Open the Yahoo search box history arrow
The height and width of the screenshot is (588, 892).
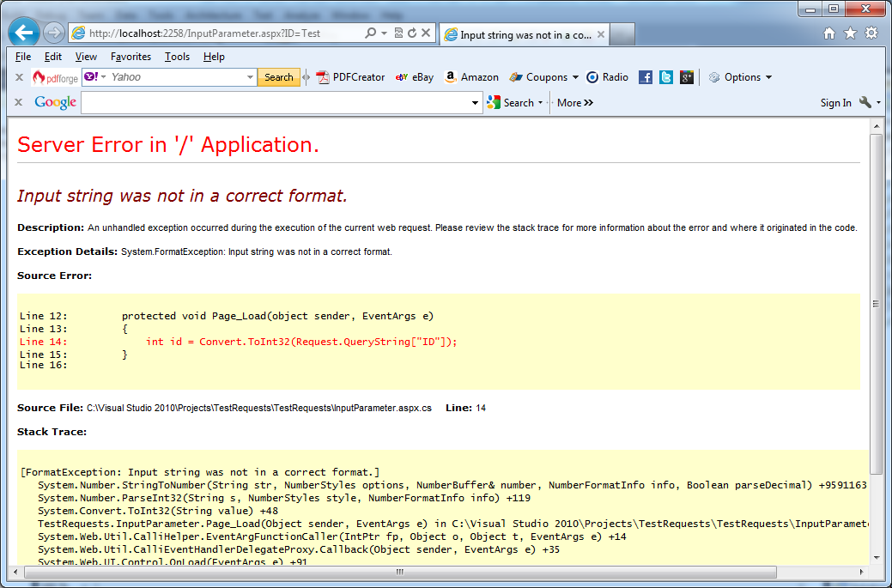click(x=251, y=77)
